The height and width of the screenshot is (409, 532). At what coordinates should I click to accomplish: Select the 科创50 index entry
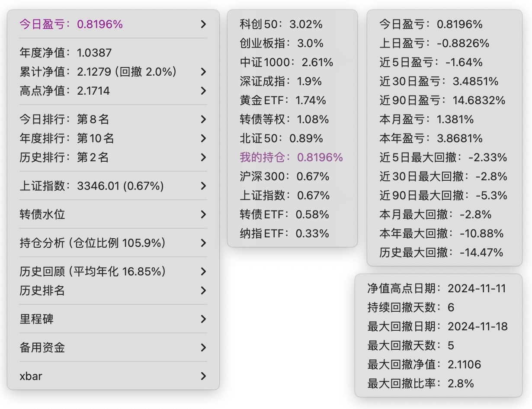pyautogui.click(x=281, y=24)
